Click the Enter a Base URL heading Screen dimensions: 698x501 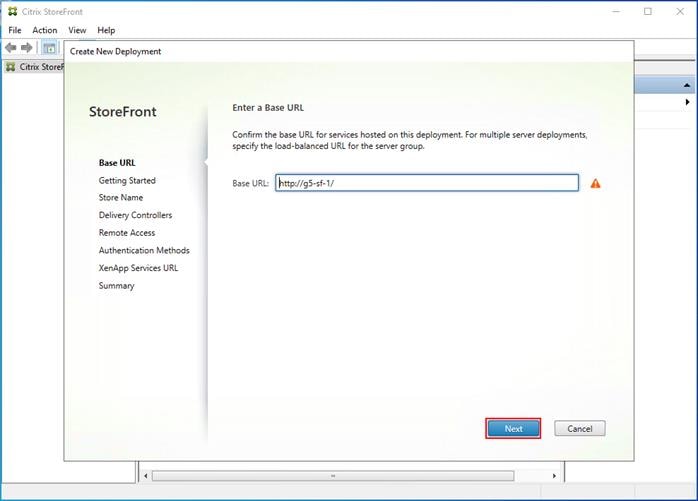(268, 107)
